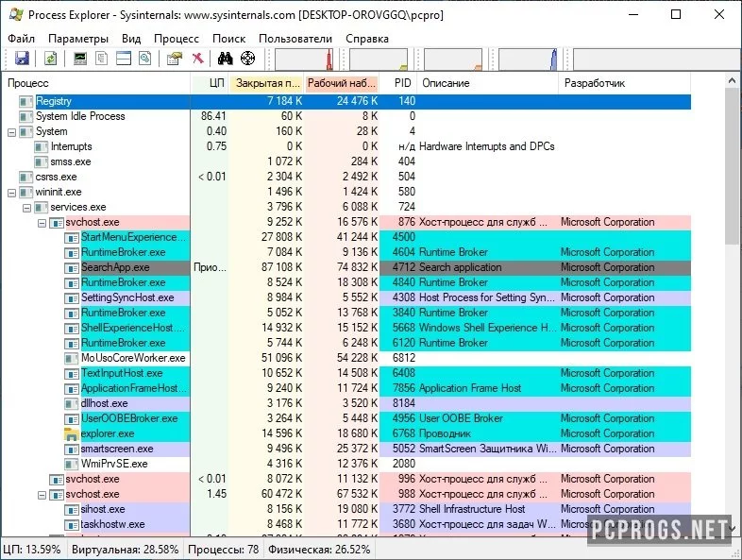The image size is (742, 560).
Task: Open the Файл menu
Action: click(x=22, y=39)
